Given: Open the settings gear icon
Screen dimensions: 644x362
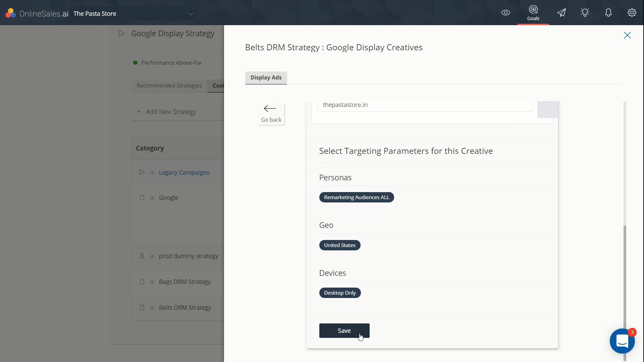Looking at the screenshot, I should pos(632,13).
